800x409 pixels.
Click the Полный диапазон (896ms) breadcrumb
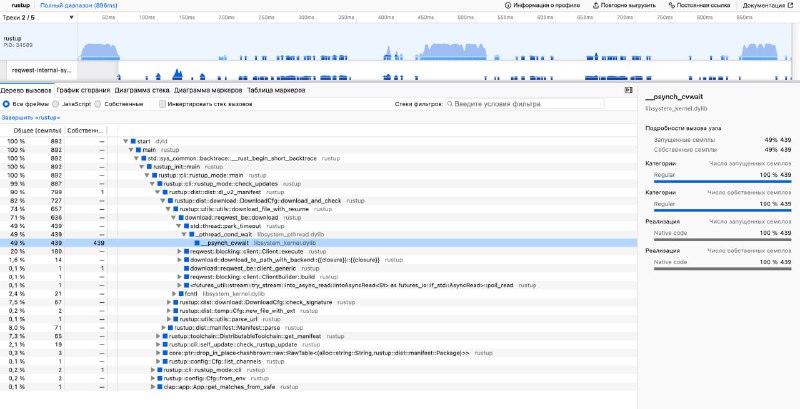click(79, 5)
